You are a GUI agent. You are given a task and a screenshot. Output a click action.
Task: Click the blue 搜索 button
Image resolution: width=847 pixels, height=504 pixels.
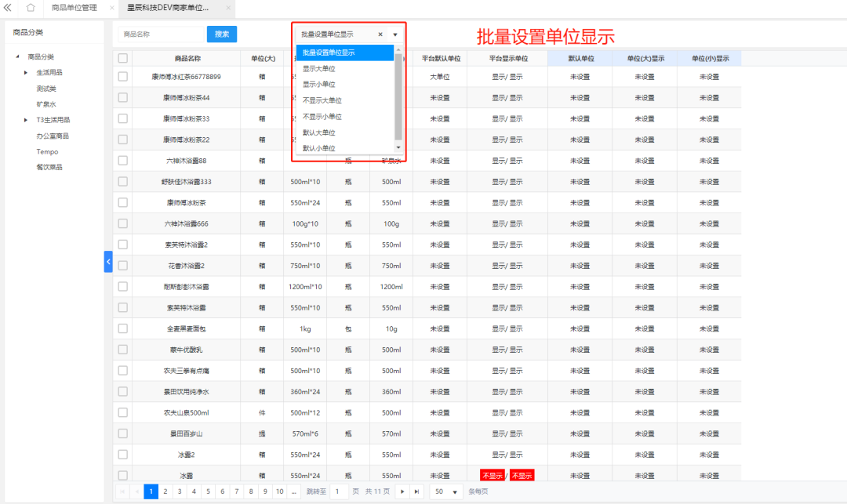[x=222, y=34]
